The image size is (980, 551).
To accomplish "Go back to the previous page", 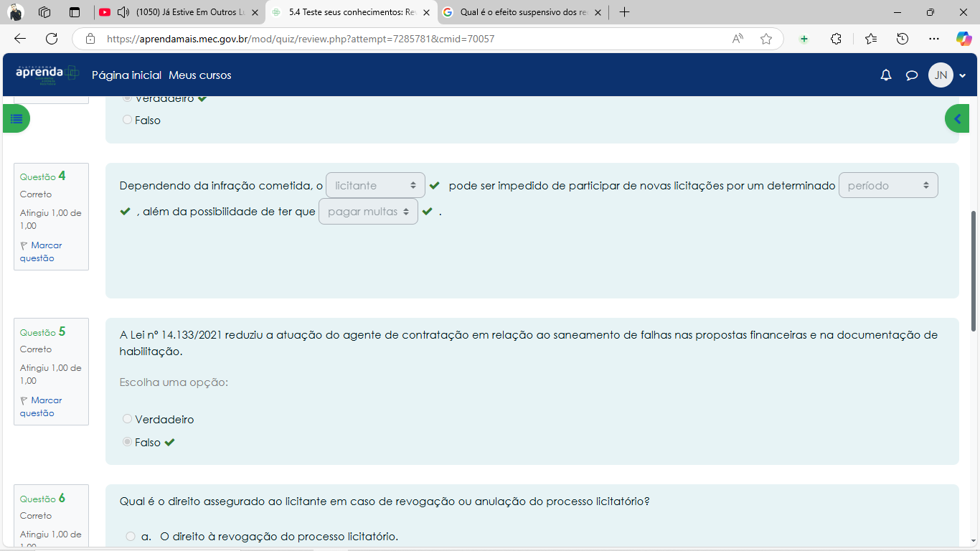I will (x=20, y=39).
